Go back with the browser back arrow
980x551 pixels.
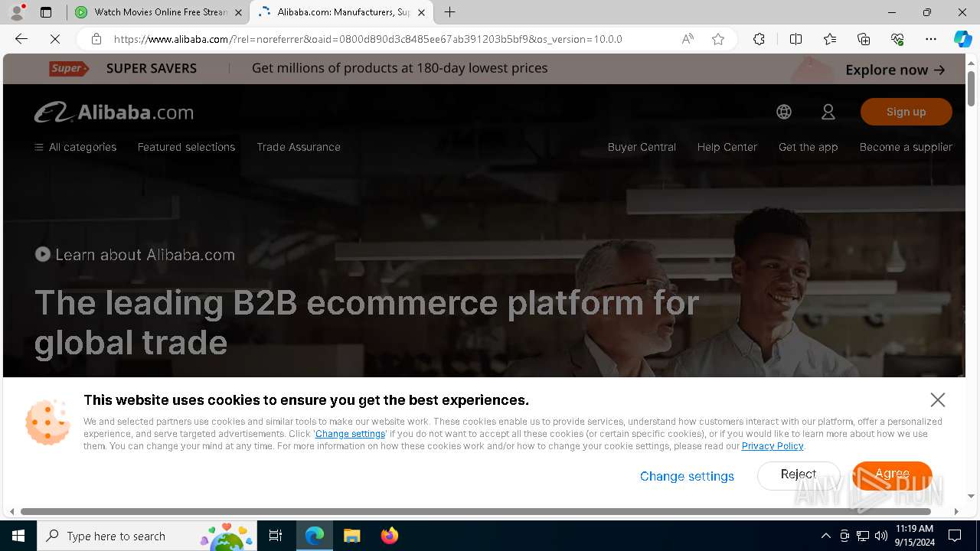(x=21, y=39)
